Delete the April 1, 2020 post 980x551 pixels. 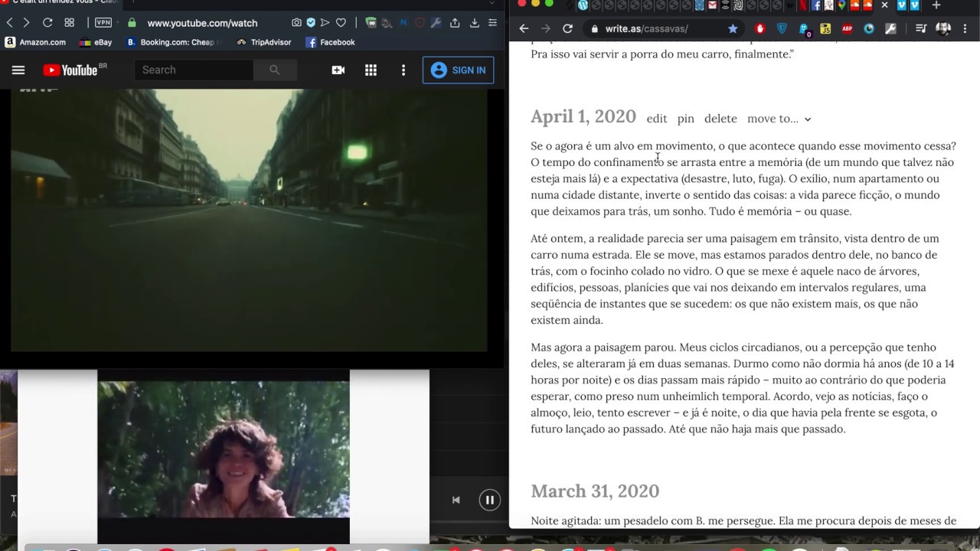coord(720,119)
